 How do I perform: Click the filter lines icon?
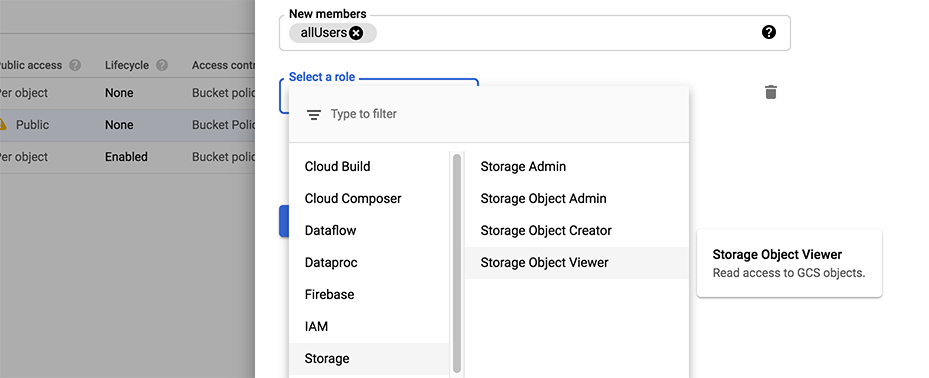(313, 114)
